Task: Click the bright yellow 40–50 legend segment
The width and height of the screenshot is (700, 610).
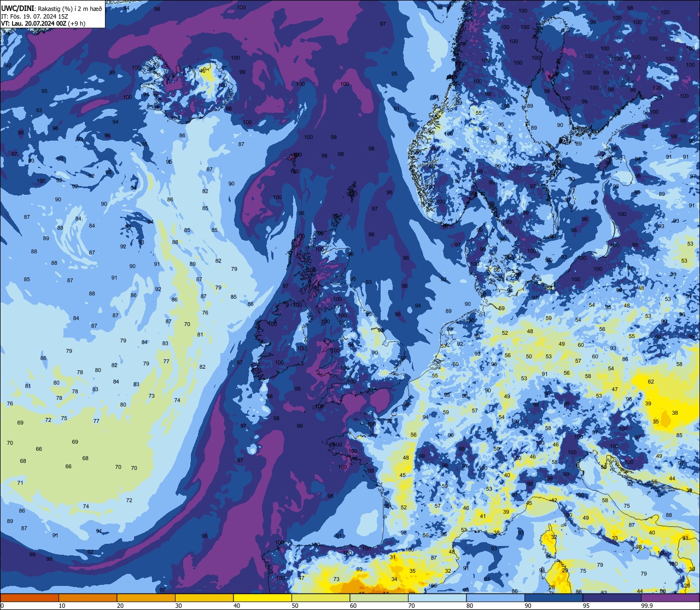Action: (x=262, y=598)
